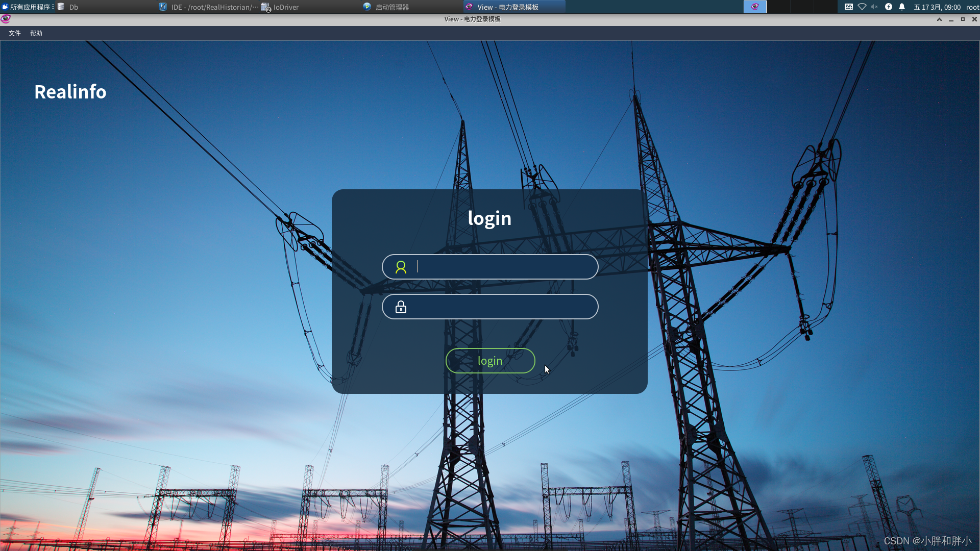Image resolution: width=980 pixels, height=551 pixels.
Task: Click the muted volume tray icon
Action: coord(875,7)
